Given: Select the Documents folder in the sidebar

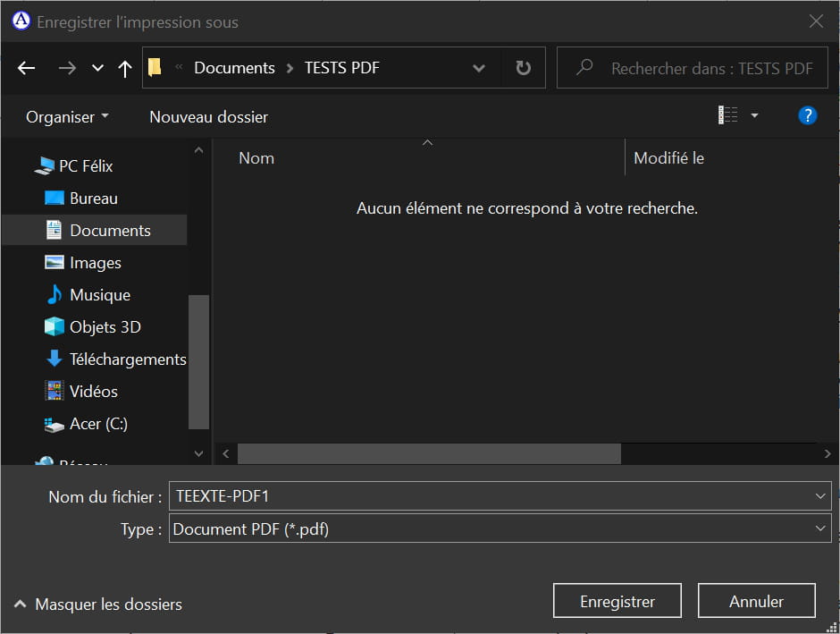Looking at the screenshot, I should 107,230.
